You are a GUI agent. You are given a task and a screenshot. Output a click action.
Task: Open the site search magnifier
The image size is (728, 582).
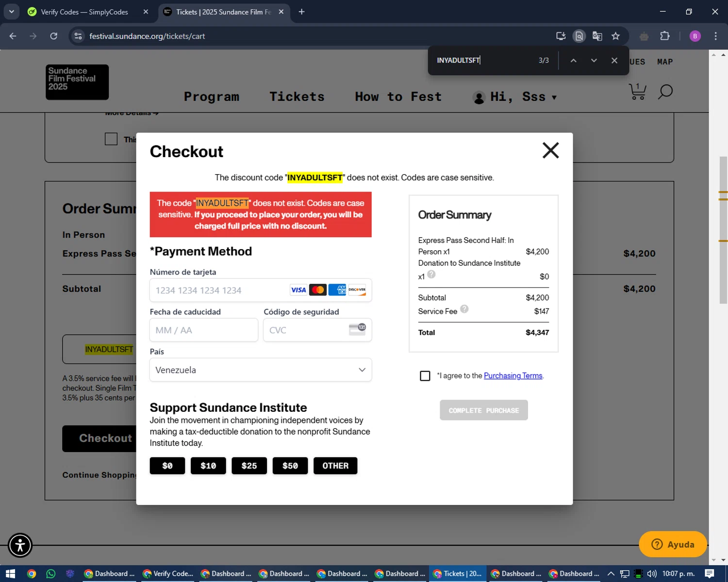click(x=665, y=91)
